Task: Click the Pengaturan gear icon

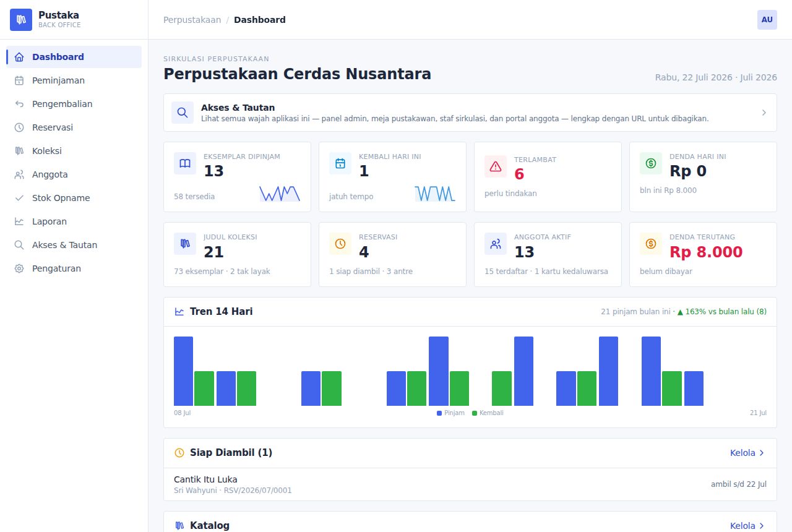Action: [19, 268]
